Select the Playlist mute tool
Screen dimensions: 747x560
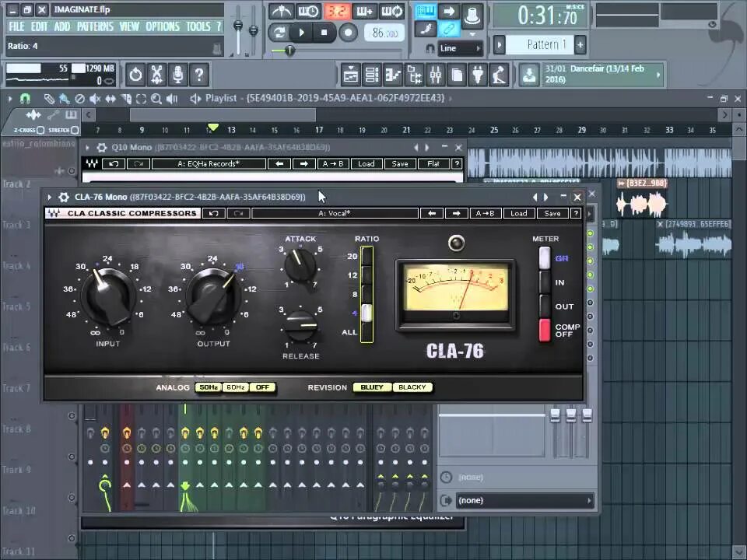pos(95,99)
